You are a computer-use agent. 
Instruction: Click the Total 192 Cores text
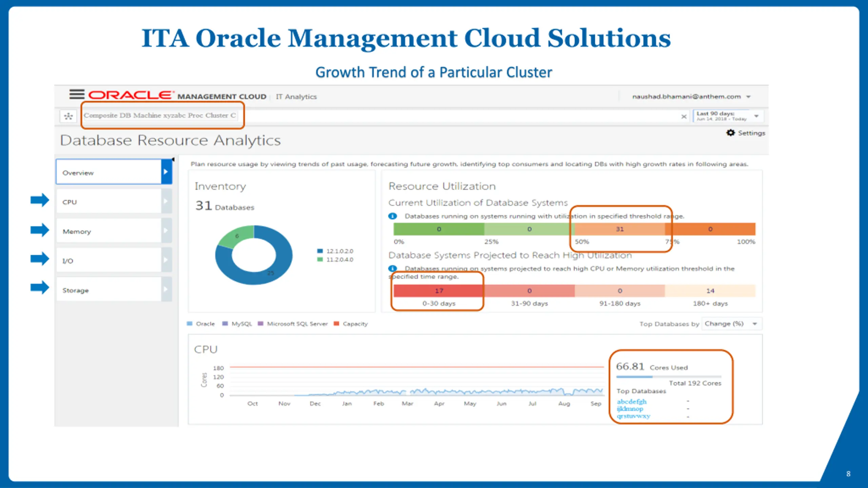(695, 383)
